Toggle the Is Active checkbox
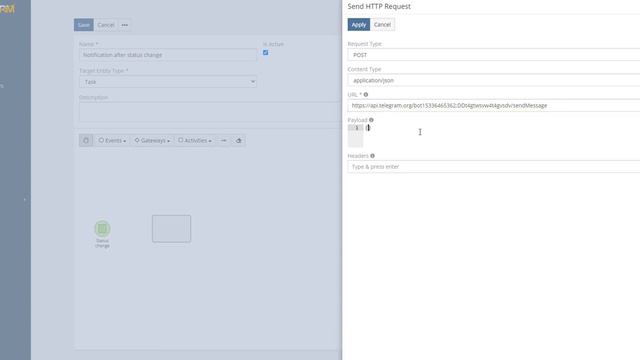Screen dimensions: 640x360 266,53
